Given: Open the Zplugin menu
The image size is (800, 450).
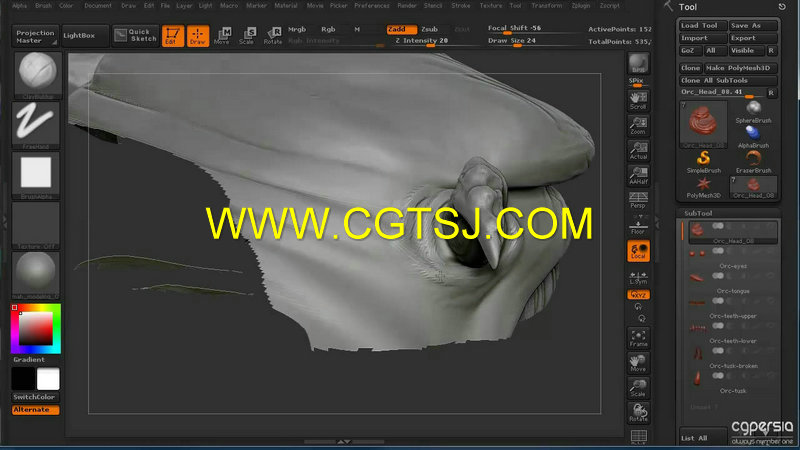Looking at the screenshot, I should point(581,6).
